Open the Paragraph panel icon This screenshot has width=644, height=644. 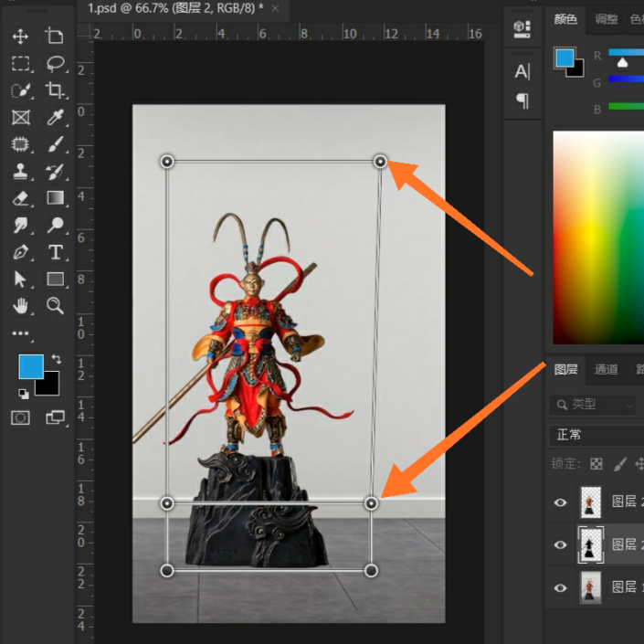[522, 101]
